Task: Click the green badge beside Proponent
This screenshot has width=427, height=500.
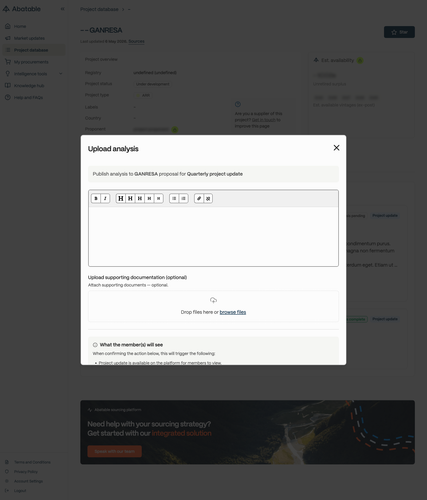Action: [x=175, y=129]
